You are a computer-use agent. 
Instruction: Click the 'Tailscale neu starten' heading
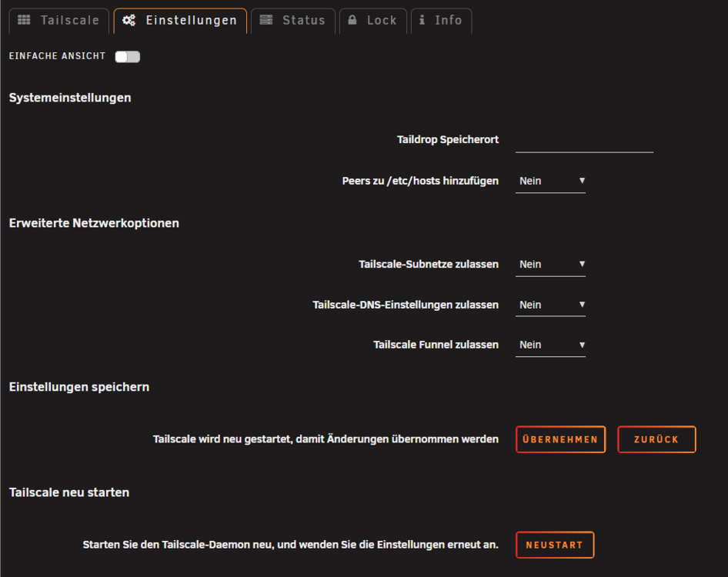[x=69, y=492]
